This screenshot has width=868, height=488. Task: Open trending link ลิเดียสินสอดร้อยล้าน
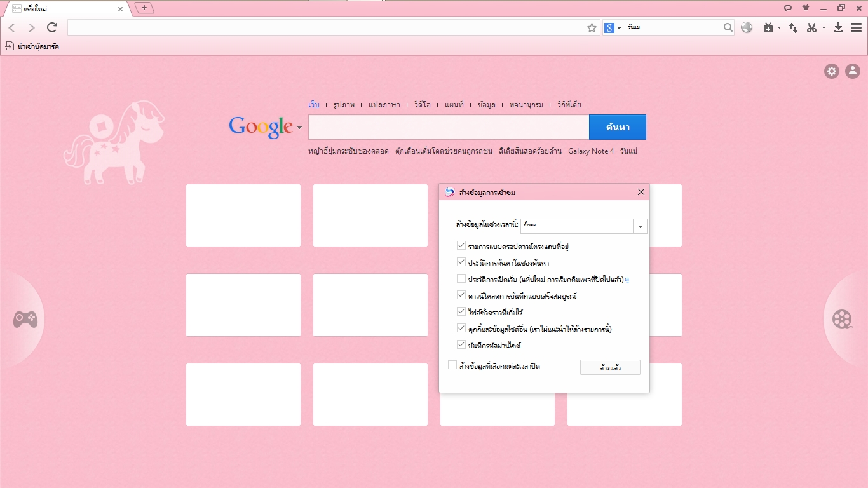click(x=531, y=151)
